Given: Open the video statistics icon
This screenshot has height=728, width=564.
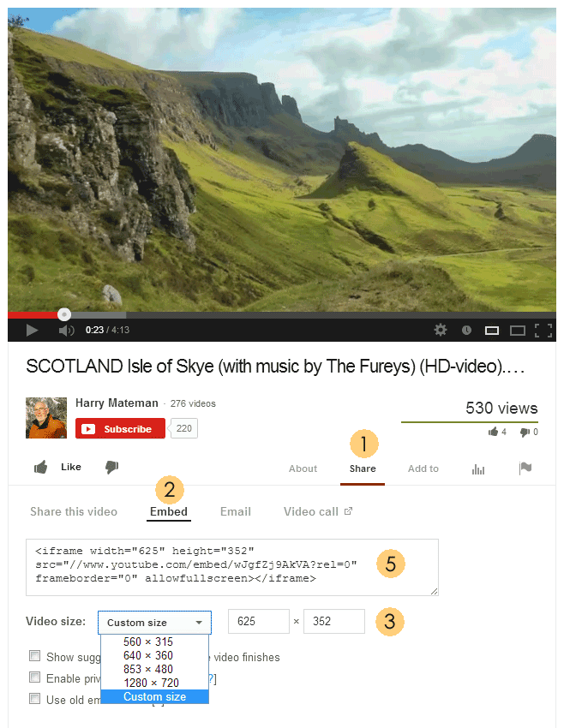Looking at the screenshot, I should (x=478, y=469).
